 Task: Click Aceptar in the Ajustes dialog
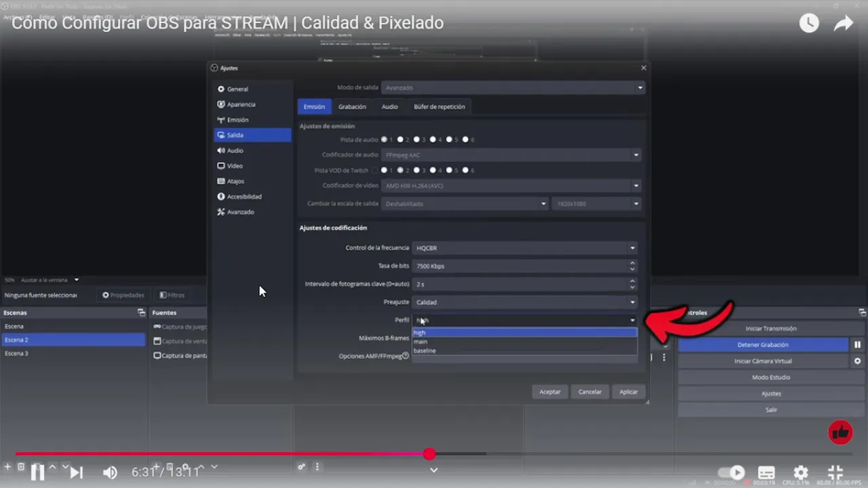pos(550,392)
